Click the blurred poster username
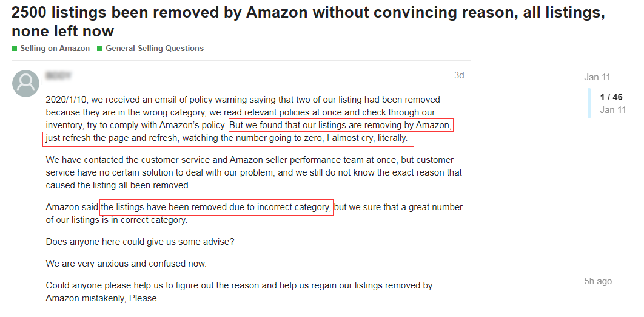The width and height of the screenshot is (644, 317). (58, 76)
